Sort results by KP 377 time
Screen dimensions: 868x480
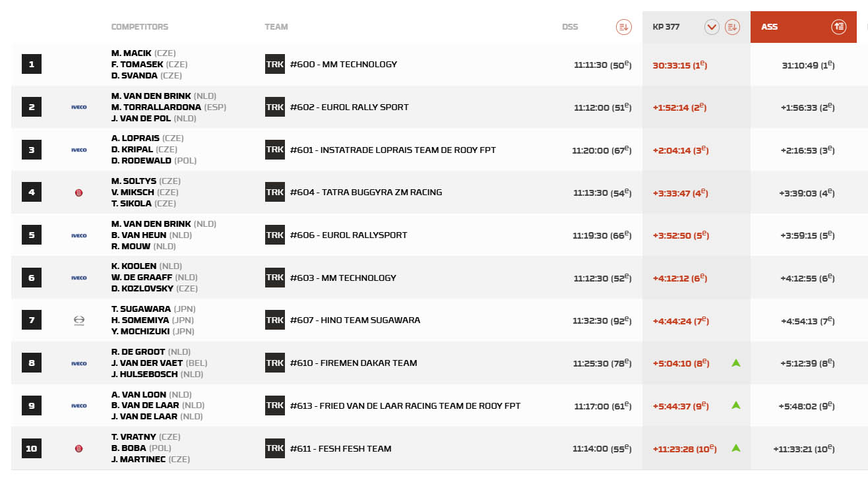(x=731, y=27)
